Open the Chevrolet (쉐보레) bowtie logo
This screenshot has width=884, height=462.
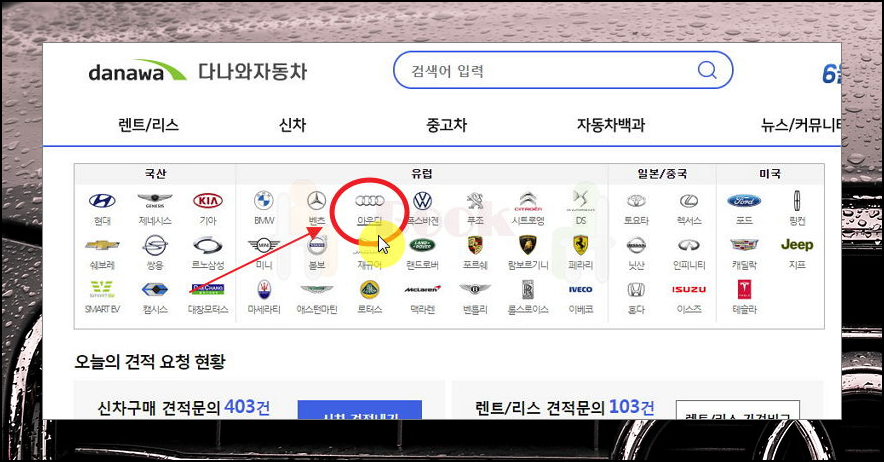pos(102,245)
